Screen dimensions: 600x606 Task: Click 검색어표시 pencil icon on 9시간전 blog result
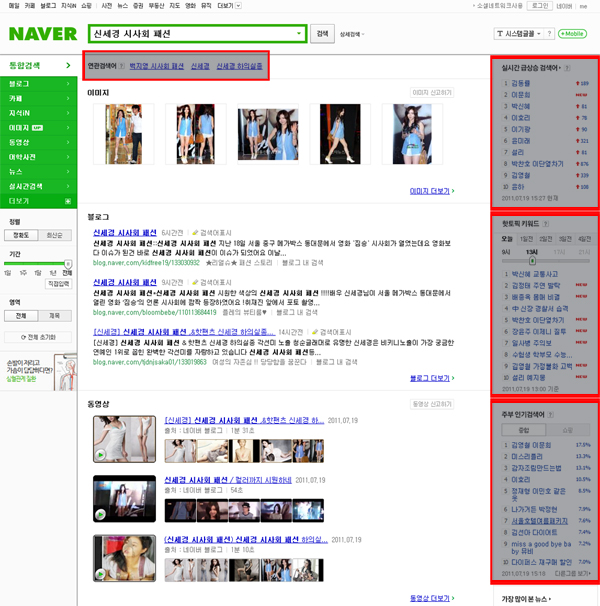tap(195, 283)
